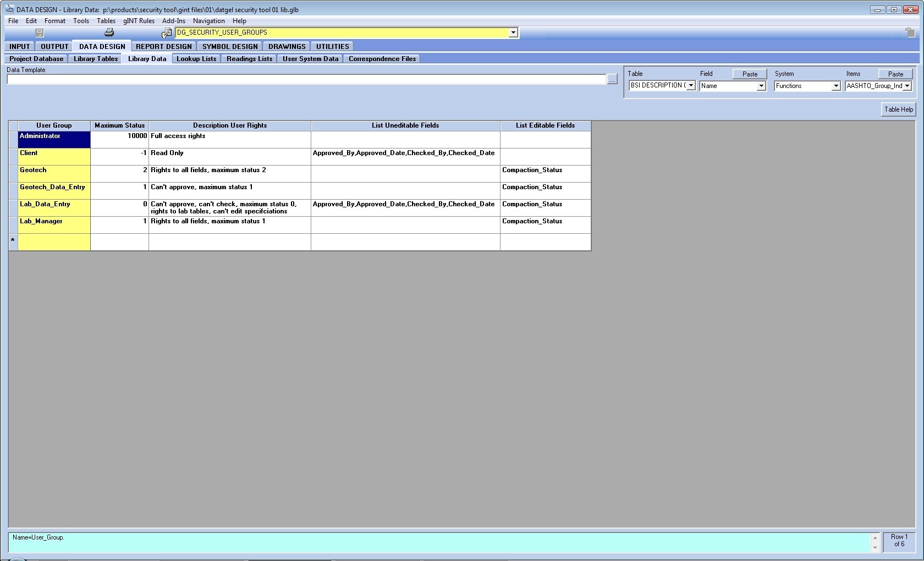Click the Geotech row's Compaction_Status cell

pos(546,174)
